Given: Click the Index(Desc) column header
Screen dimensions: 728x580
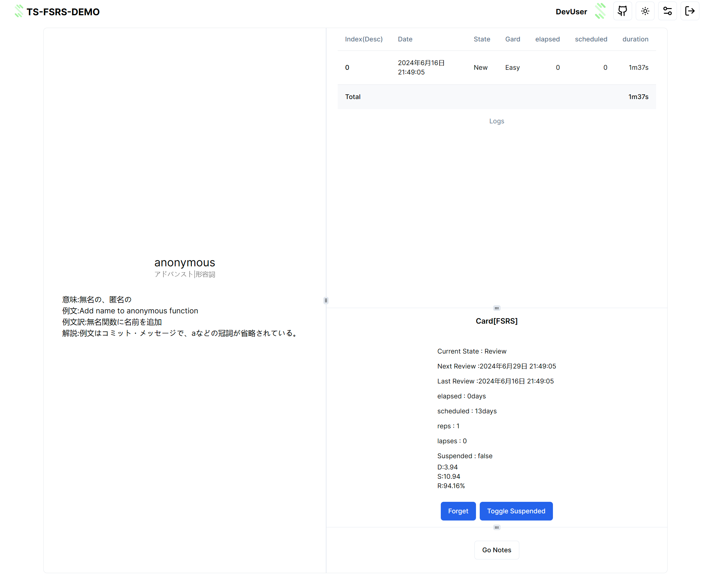Looking at the screenshot, I should [x=364, y=39].
